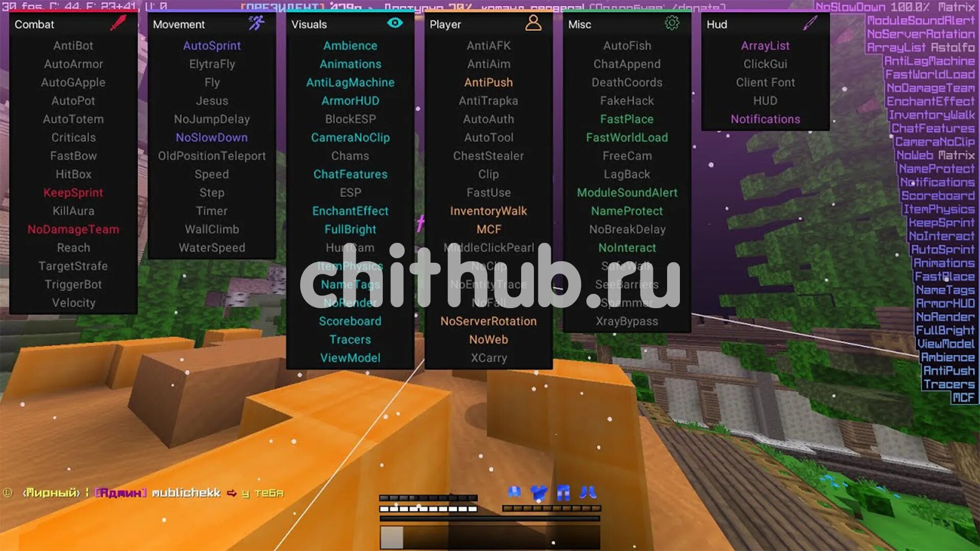Image resolution: width=980 pixels, height=551 pixels.
Task: Click the Combat tab icon
Action: point(119,24)
